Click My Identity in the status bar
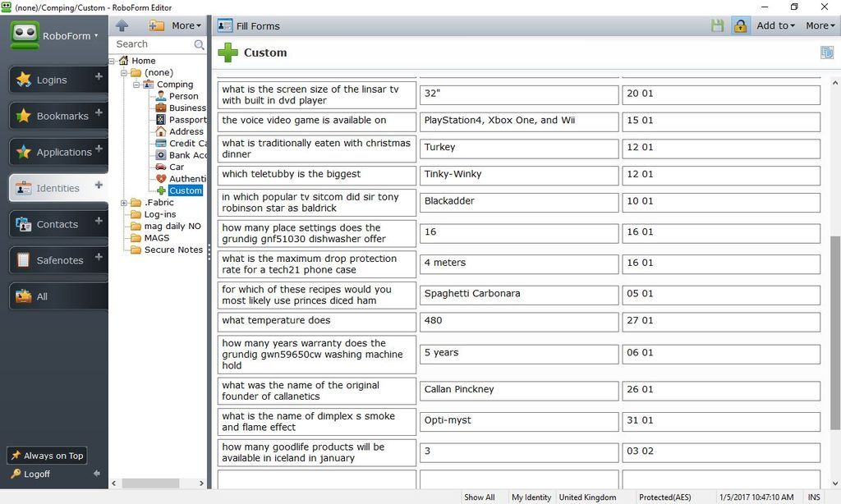This screenshot has height=504, width=841. [x=531, y=497]
